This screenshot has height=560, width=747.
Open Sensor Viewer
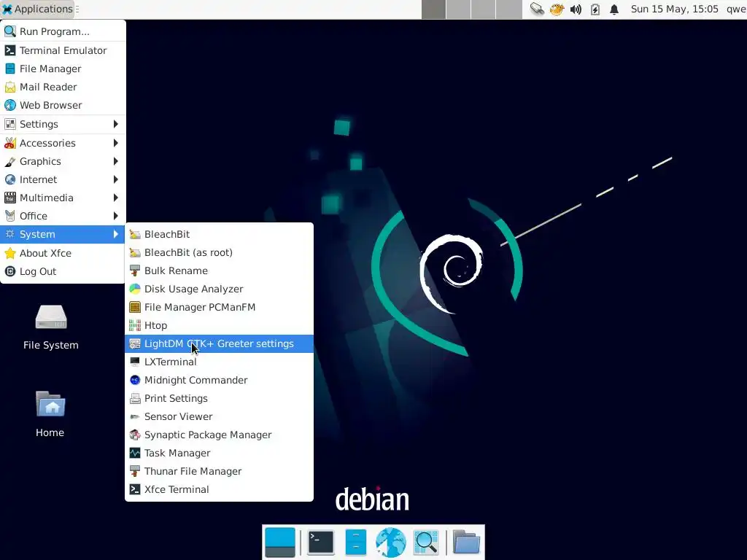219,416
